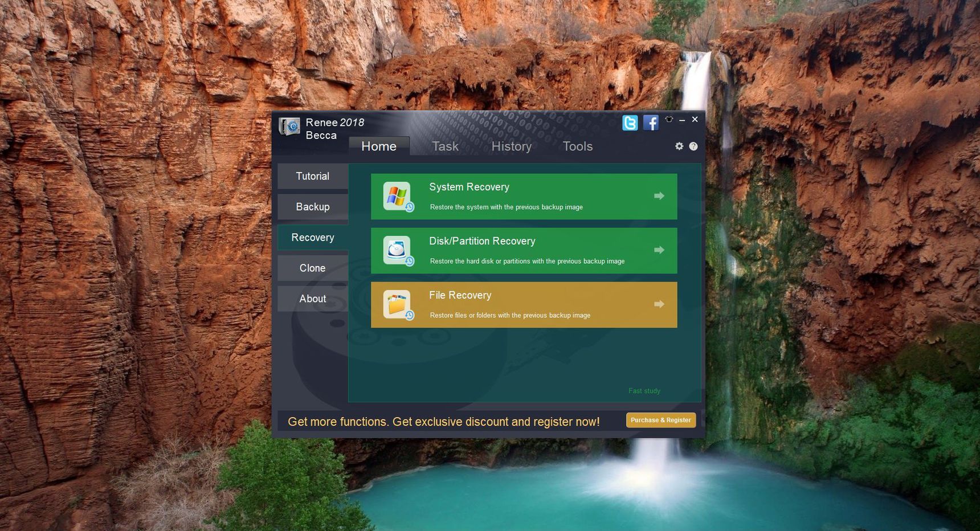Image resolution: width=980 pixels, height=531 pixels.
Task: Open the help question mark icon
Action: (693, 146)
